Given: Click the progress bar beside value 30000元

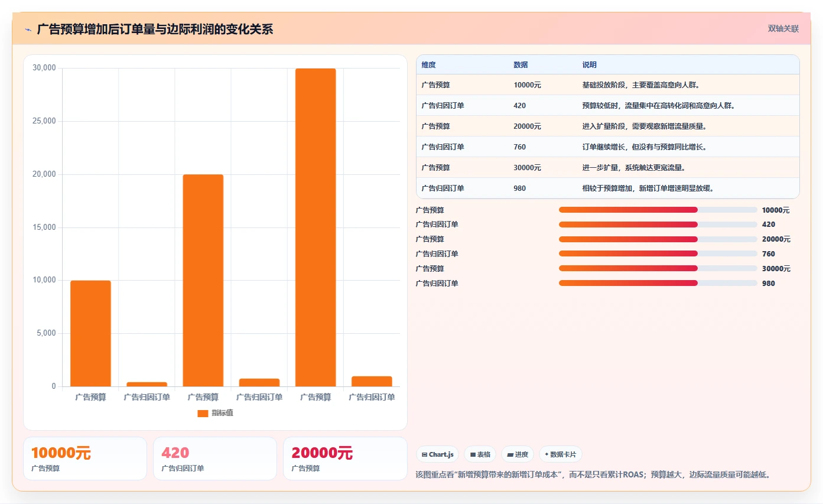Looking at the screenshot, I should 658,268.
